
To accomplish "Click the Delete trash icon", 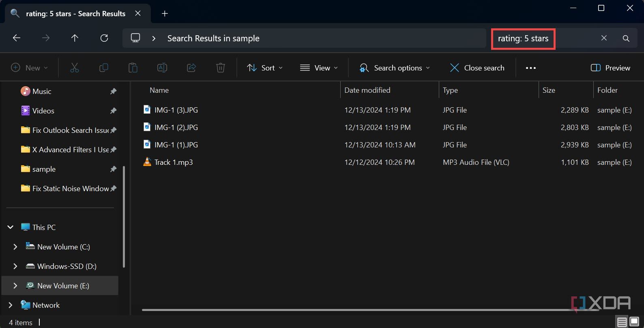I will point(221,68).
